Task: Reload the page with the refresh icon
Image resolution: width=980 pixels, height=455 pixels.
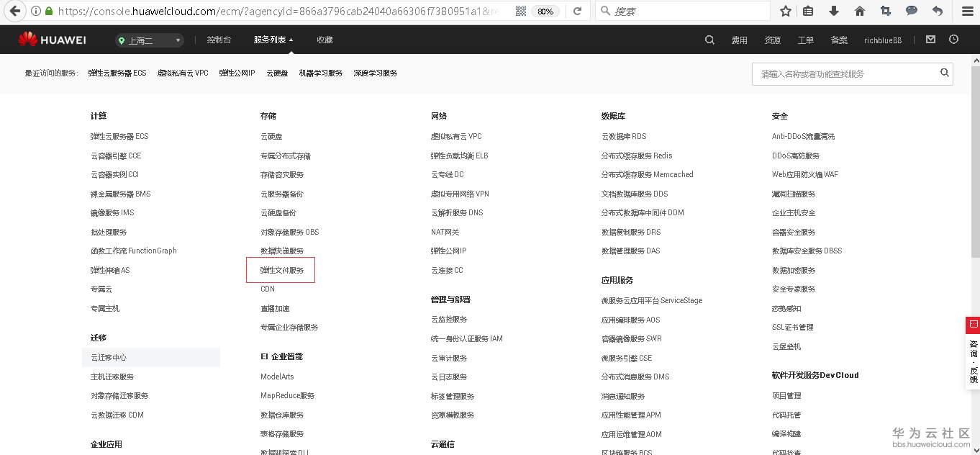Action: pyautogui.click(x=577, y=11)
